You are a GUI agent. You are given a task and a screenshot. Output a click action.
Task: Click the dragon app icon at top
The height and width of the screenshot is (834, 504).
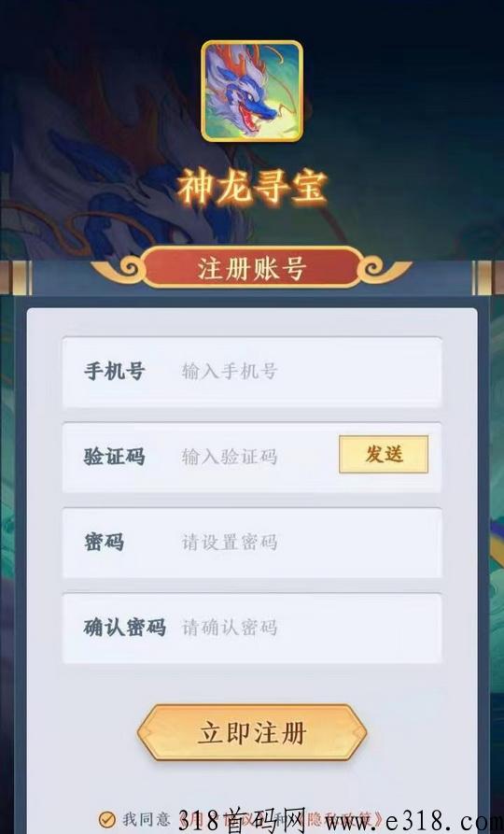(x=252, y=91)
